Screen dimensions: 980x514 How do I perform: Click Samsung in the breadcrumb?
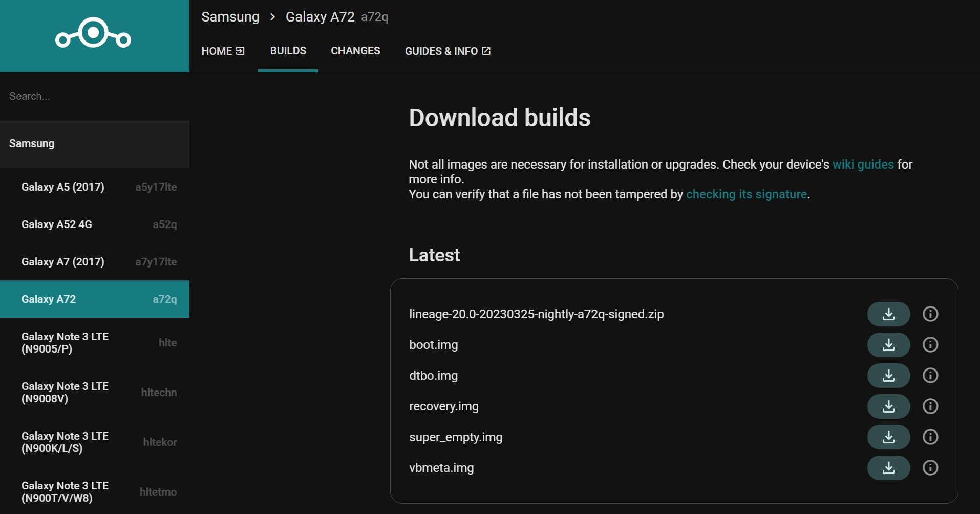230,16
